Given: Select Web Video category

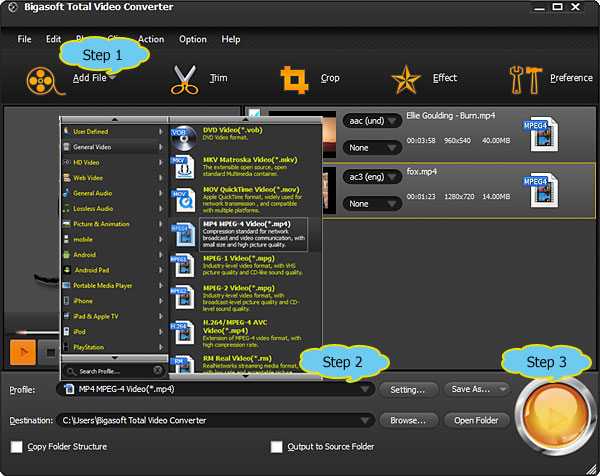Looking at the screenshot, I should pos(114,178).
